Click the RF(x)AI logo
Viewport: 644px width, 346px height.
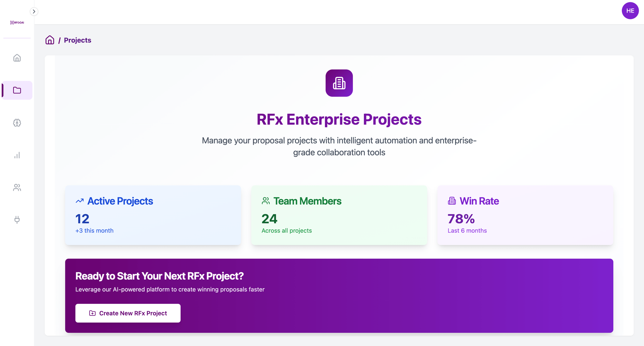tap(17, 23)
